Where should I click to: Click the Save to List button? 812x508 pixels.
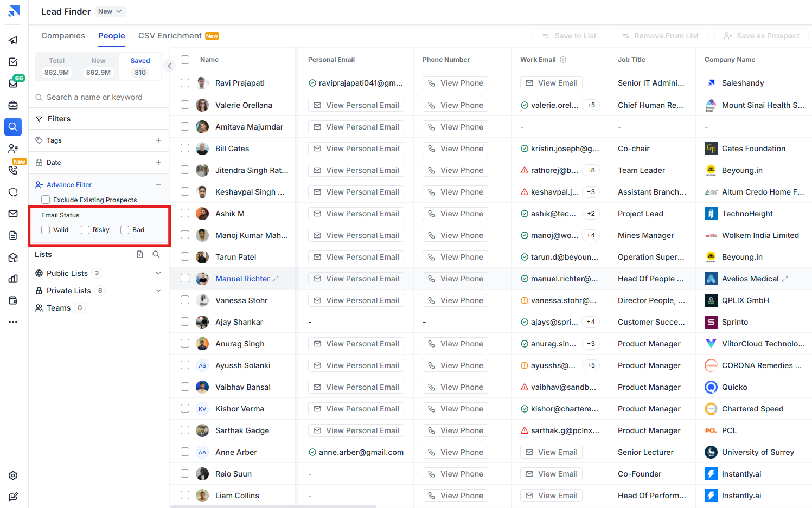coord(570,36)
